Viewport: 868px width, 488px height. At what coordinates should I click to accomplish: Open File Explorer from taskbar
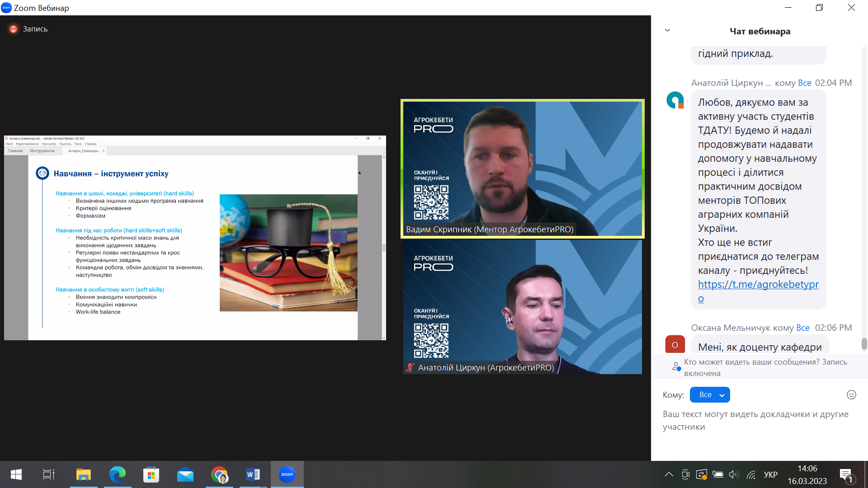point(83,474)
